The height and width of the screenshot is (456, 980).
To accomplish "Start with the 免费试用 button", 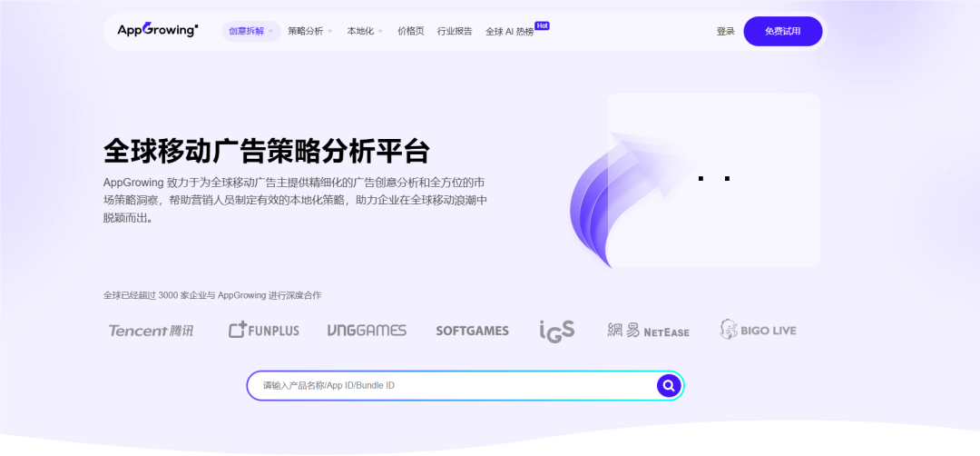I will pos(782,31).
